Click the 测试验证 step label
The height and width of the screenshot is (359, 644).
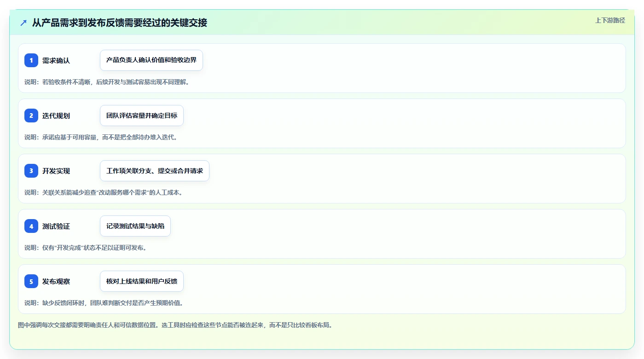(x=56, y=226)
